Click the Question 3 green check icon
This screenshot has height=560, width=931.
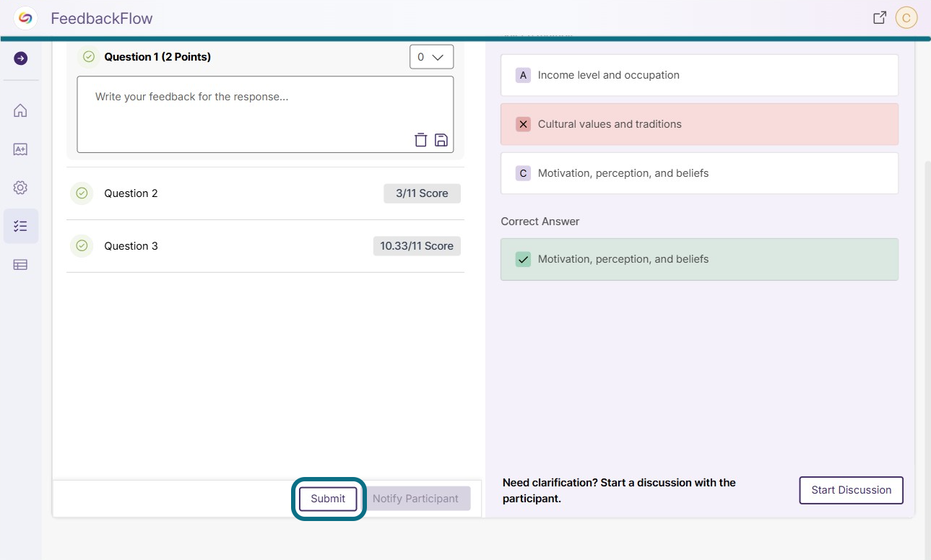[x=82, y=246]
